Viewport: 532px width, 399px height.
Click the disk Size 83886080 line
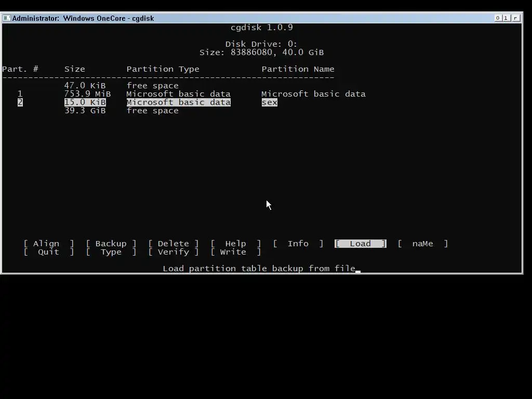[x=262, y=52]
